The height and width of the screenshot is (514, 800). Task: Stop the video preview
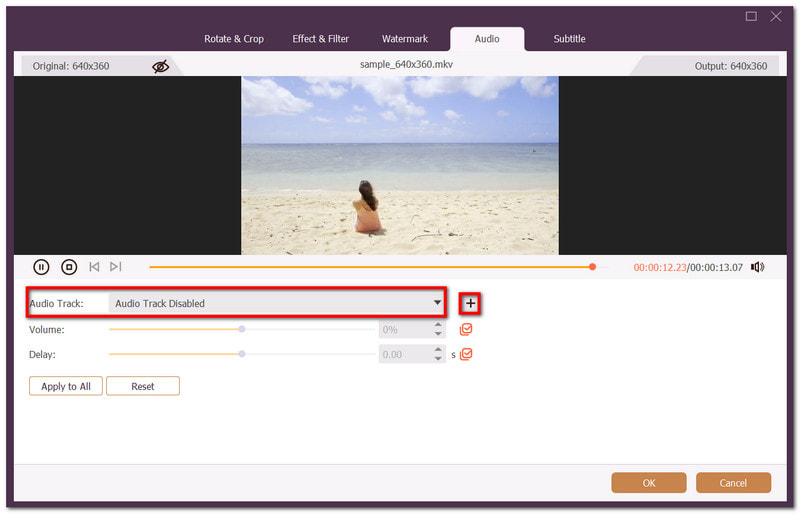pos(69,267)
